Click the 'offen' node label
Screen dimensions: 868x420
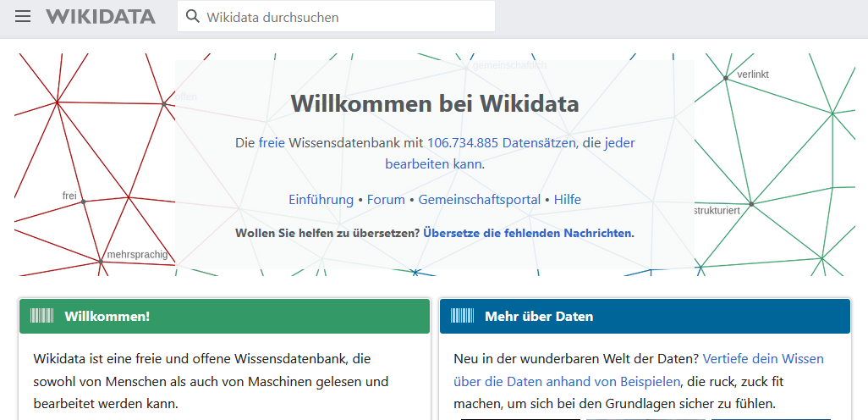(186, 97)
